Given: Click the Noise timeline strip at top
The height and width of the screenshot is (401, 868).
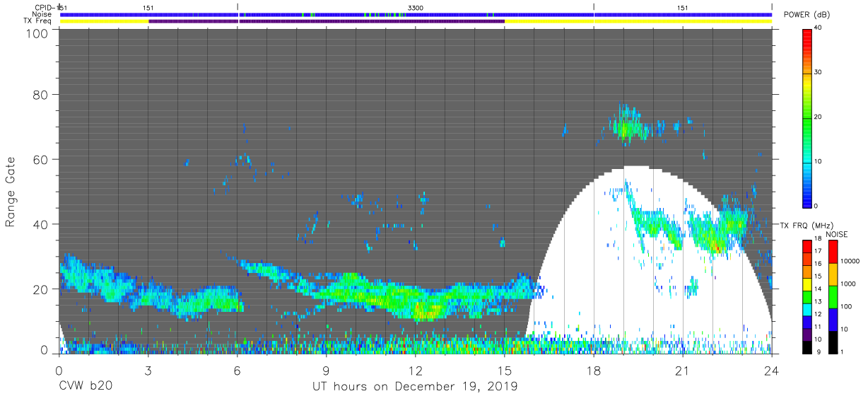Looking at the screenshot, I should [x=416, y=14].
